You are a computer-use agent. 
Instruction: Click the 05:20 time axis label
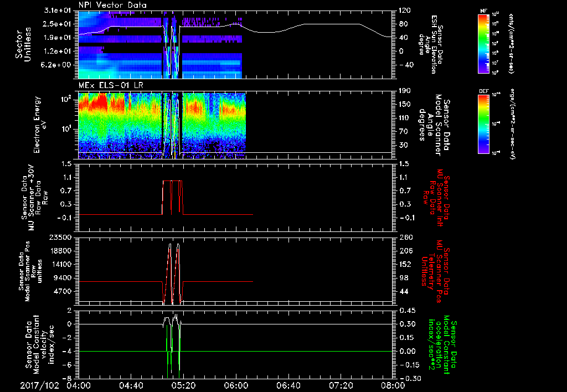click(183, 385)
